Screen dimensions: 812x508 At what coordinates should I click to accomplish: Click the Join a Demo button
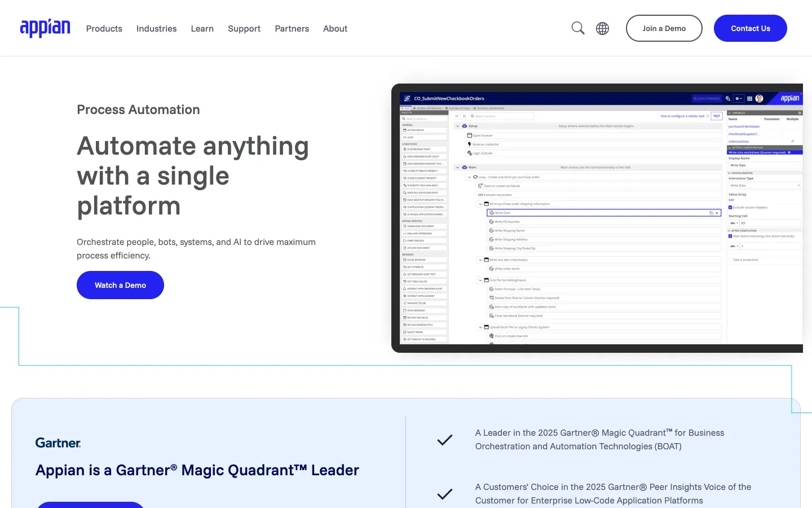(x=664, y=28)
